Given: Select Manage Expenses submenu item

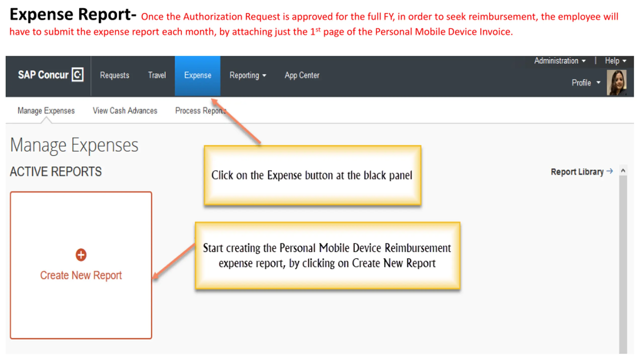Looking at the screenshot, I should point(46,111).
